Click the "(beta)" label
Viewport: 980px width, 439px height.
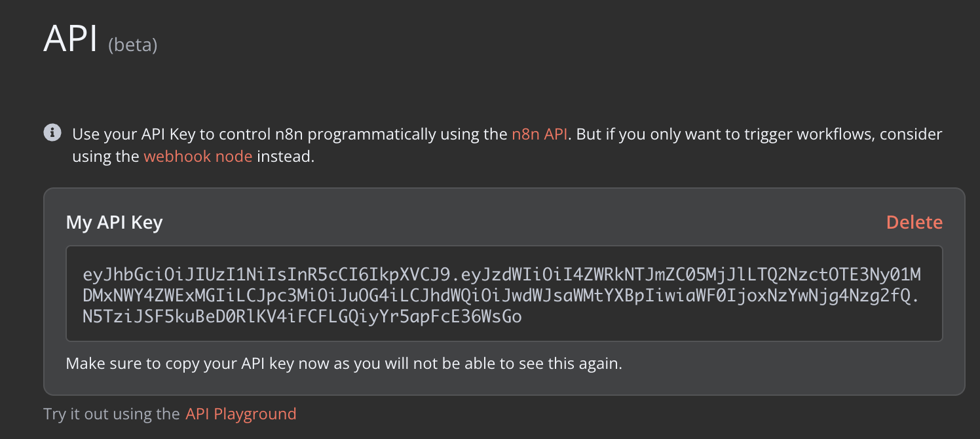click(x=133, y=45)
